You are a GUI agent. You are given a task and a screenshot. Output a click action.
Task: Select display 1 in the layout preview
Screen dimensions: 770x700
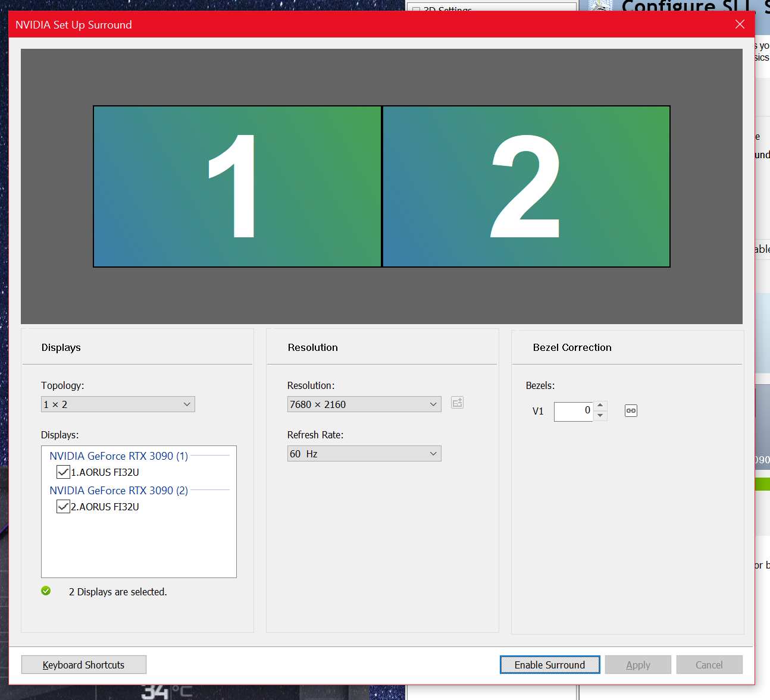[237, 186]
